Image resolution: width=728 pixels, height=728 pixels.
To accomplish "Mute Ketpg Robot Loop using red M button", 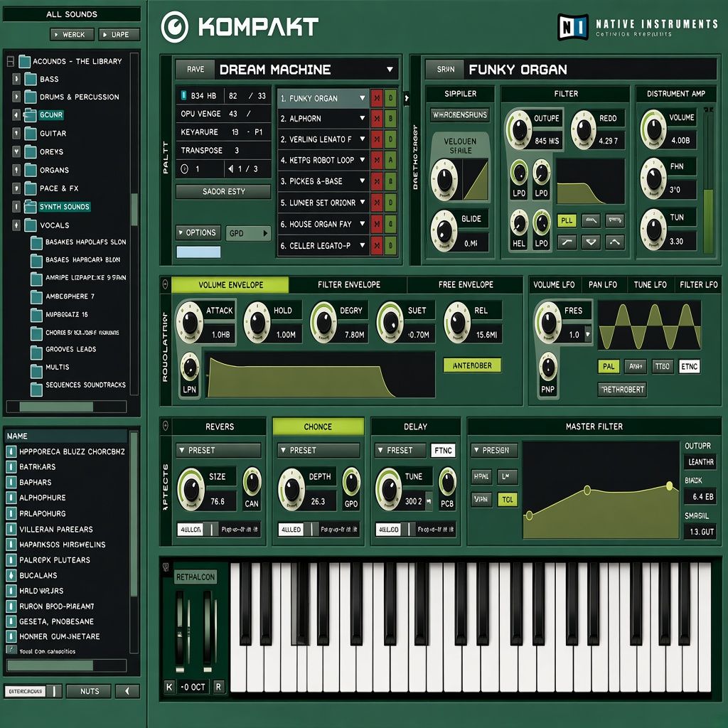I will point(377,160).
